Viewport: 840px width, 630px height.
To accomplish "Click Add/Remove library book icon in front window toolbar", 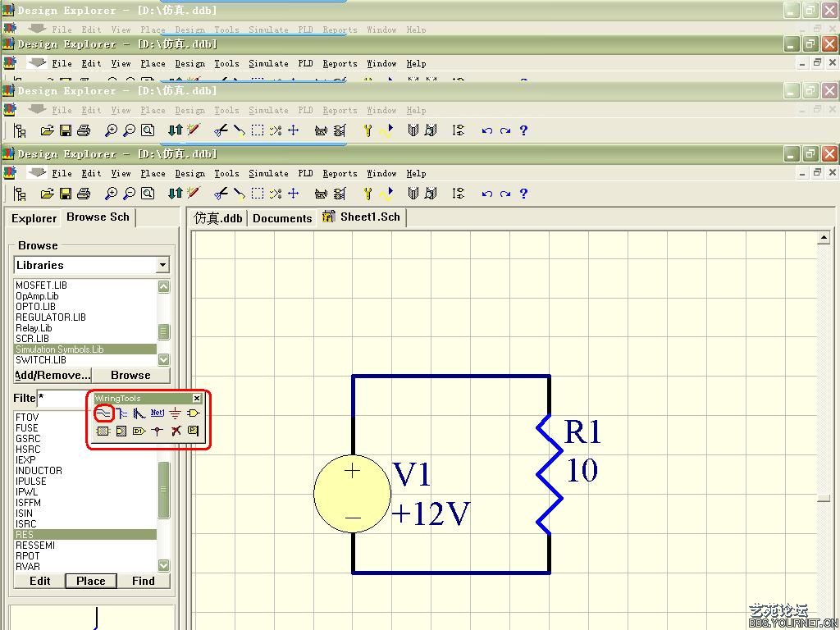I will click(413, 194).
